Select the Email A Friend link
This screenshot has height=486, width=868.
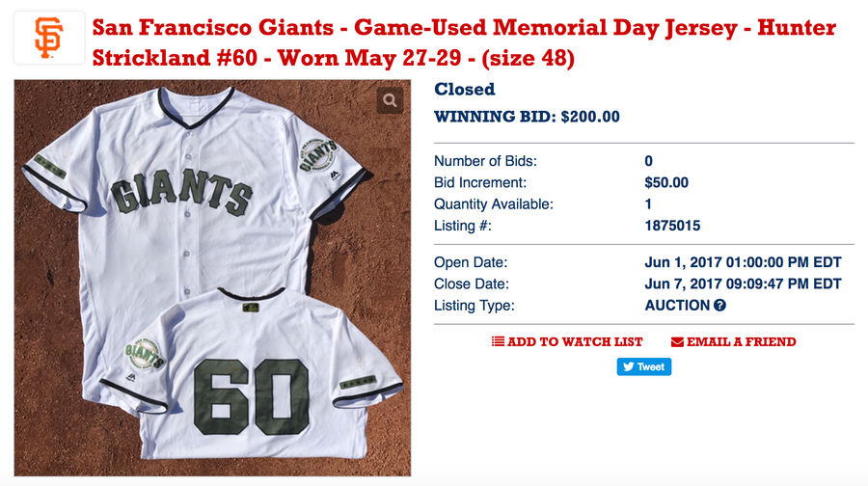(x=734, y=341)
